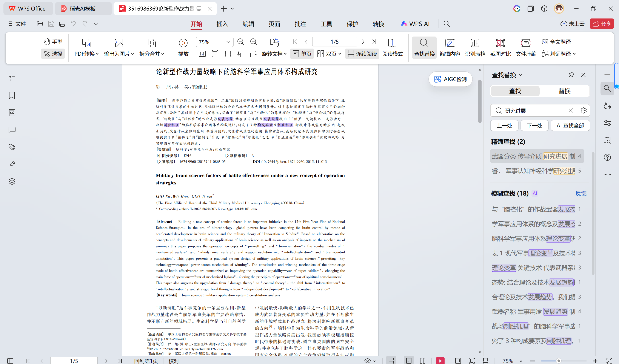Switch to the 插入 ribbon tab

tap(222, 24)
